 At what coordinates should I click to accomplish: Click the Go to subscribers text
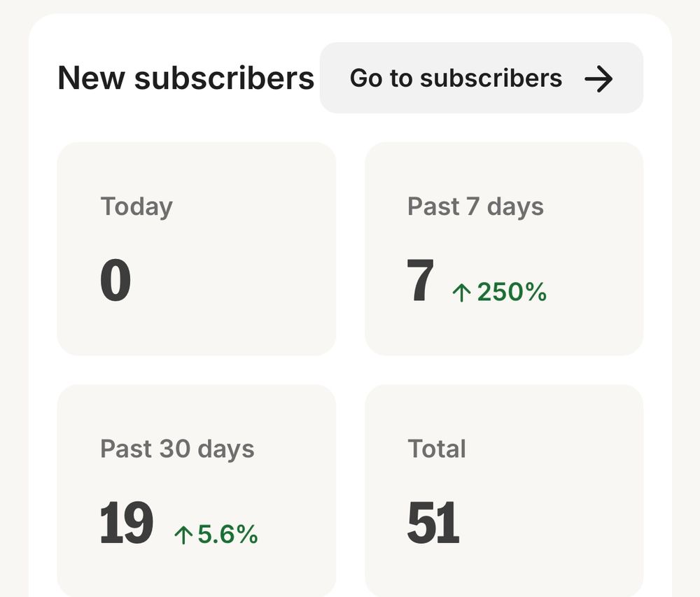456,78
